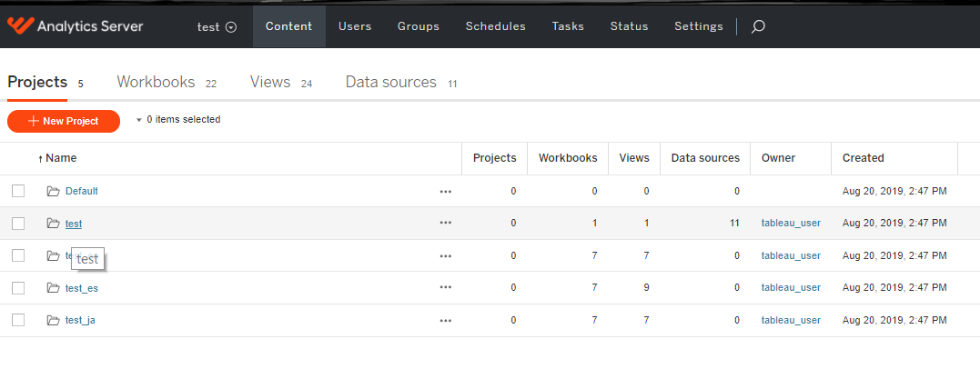Switch to the Workbooks tab
This screenshot has height=369, width=980.
pyautogui.click(x=156, y=82)
